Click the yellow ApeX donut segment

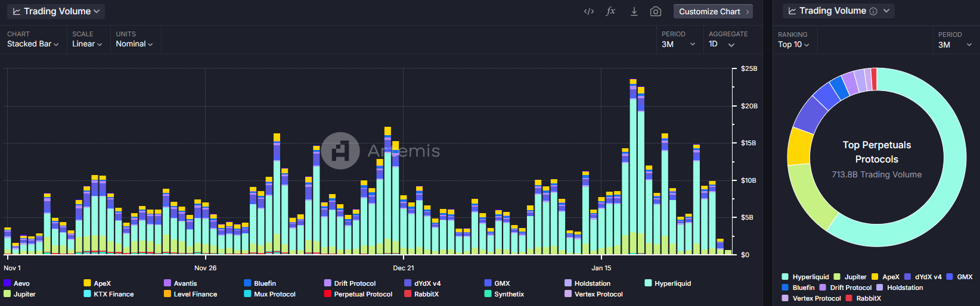(x=799, y=146)
